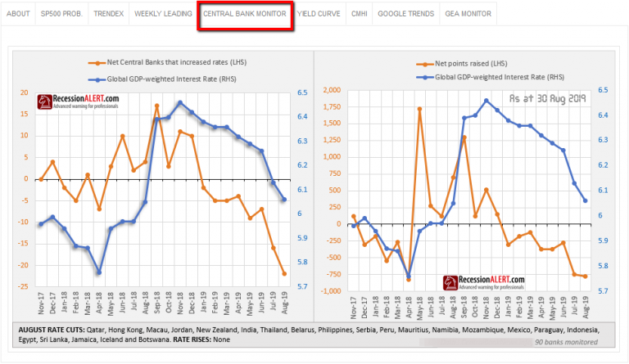Click orange line's Aug-19 endpoint in left chart
629x364 pixels.
pos(284,274)
